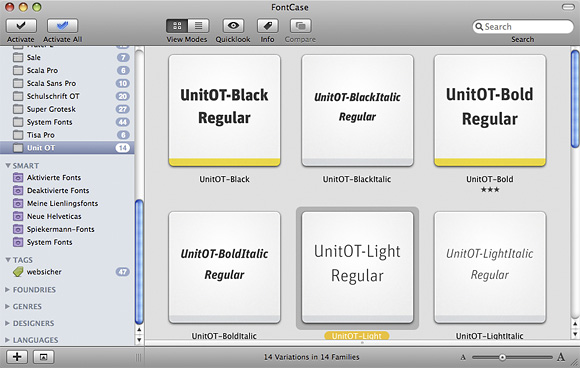Click the large A size icon
580x368 pixels.
[x=561, y=357]
